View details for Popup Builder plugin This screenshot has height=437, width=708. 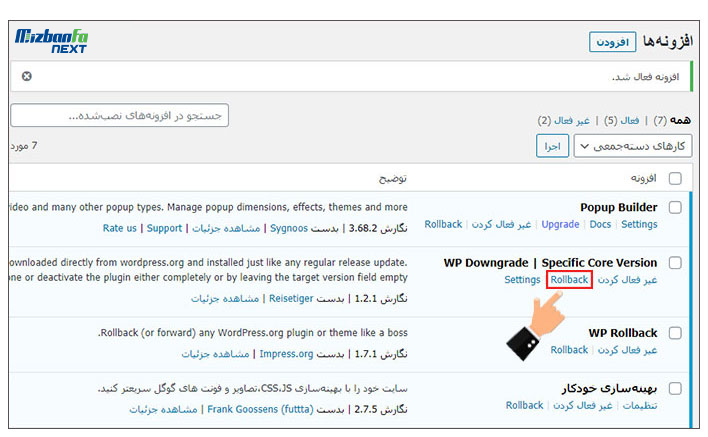(x=226, y=228)
